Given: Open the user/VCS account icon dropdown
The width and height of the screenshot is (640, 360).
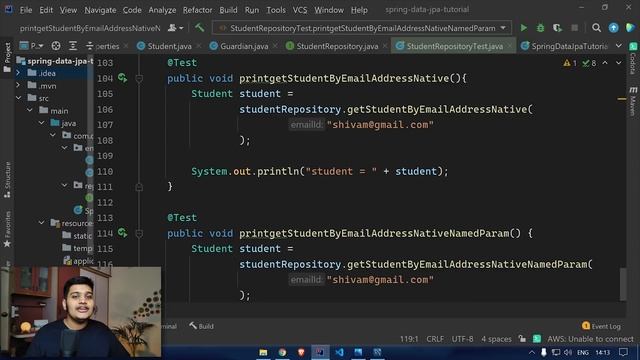Looking at the screenshot, I should (175, 28).
